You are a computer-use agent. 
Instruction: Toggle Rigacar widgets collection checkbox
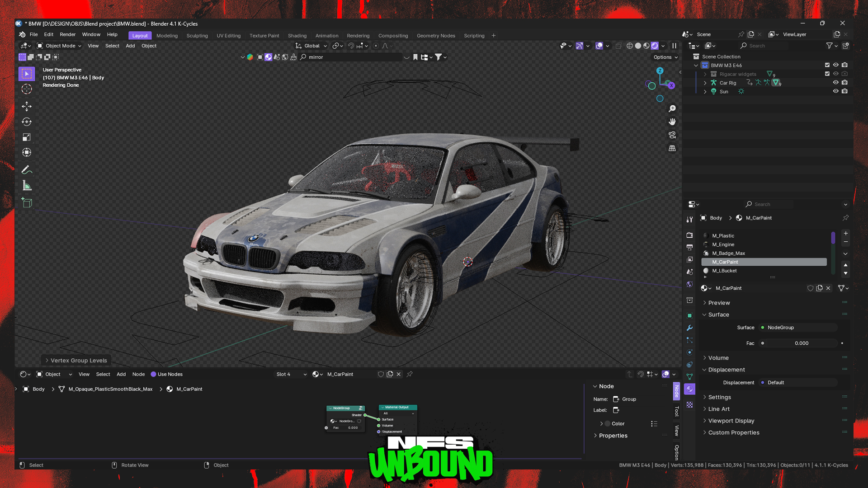pos(827,74)
